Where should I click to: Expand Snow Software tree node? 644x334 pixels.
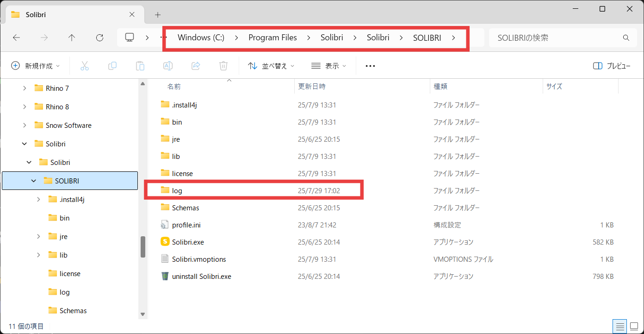point(25,125)
